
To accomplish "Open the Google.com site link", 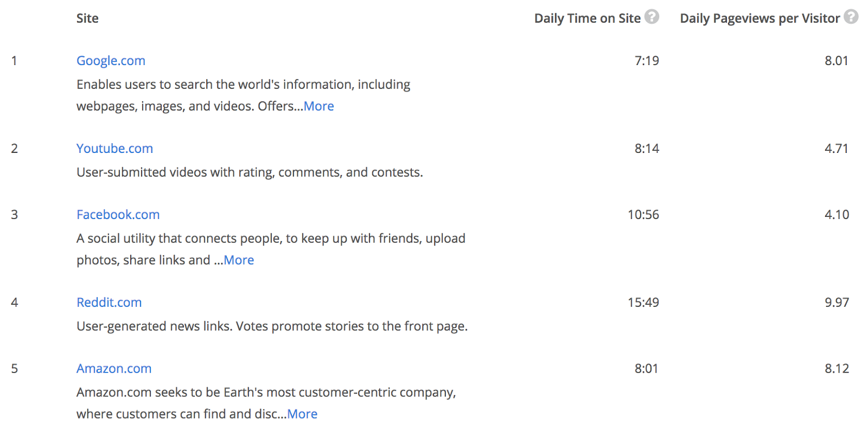I will 111,61.
